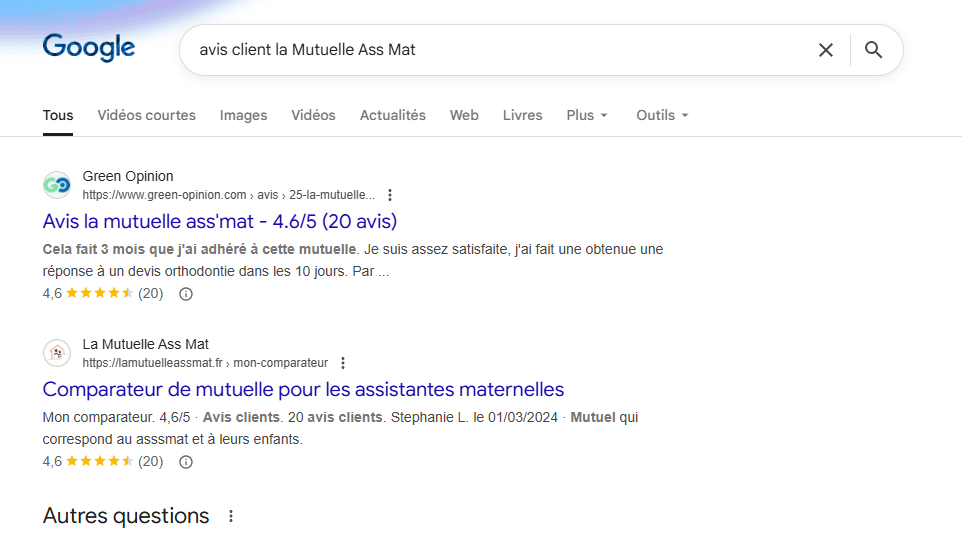The width and height of the screenshot is (962, 545).
Task: Click info icon beside La Mutuelle rating
Action: [x=185, y=462]
